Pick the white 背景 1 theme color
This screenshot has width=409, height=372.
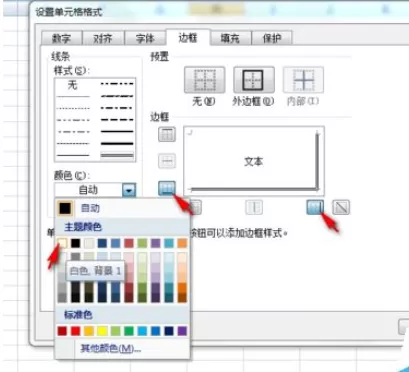(x=62, y=243)
